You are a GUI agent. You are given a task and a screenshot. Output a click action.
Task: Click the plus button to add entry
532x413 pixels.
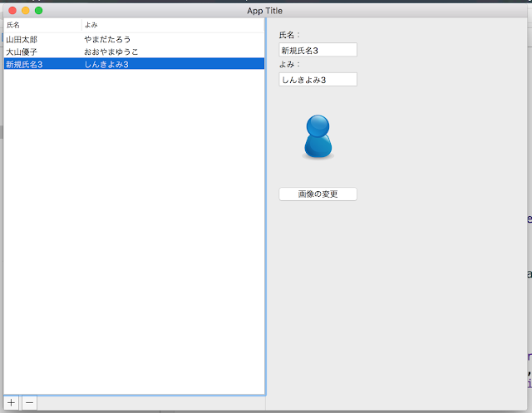pos(11,402)
